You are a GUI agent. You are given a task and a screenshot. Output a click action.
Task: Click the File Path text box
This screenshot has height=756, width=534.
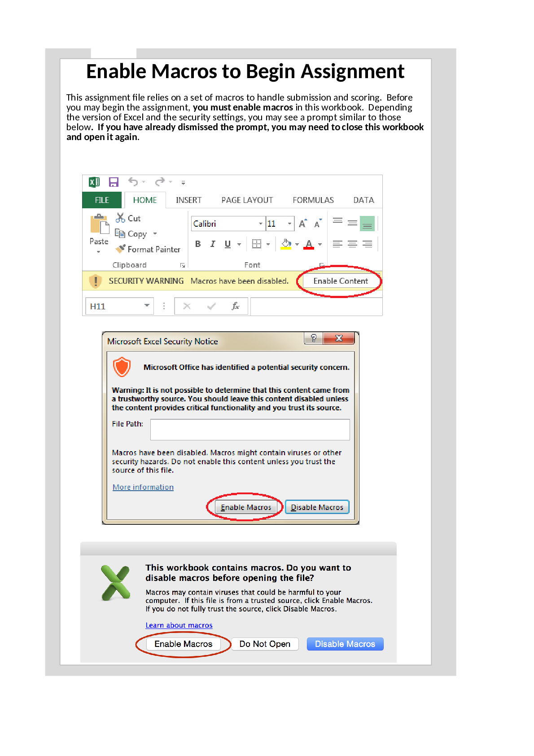point(250,430)
